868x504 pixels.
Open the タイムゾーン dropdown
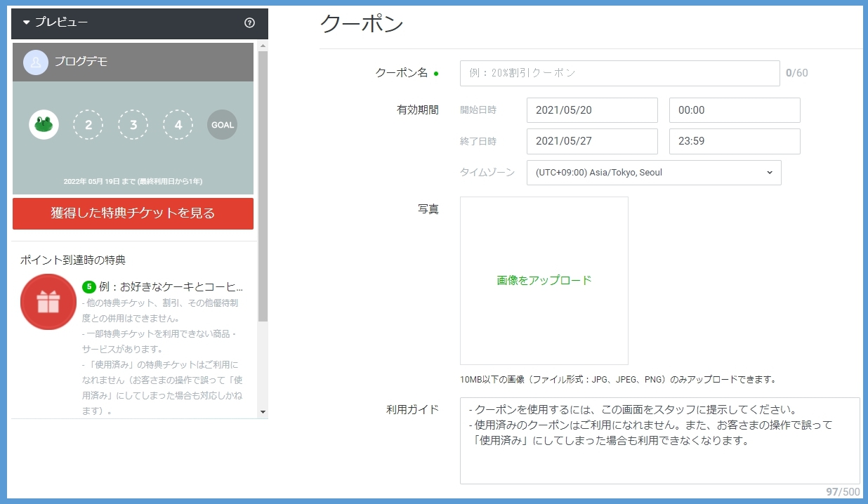(x=654, y=172)
